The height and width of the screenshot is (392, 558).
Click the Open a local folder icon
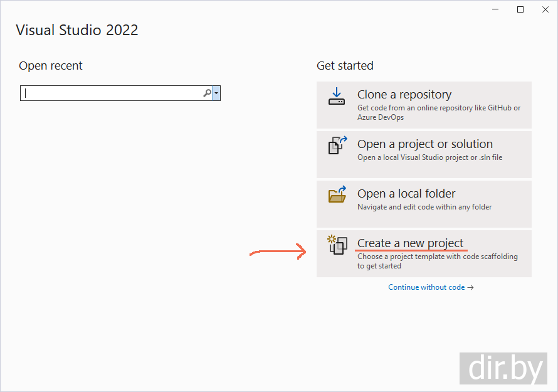(337, 194)
